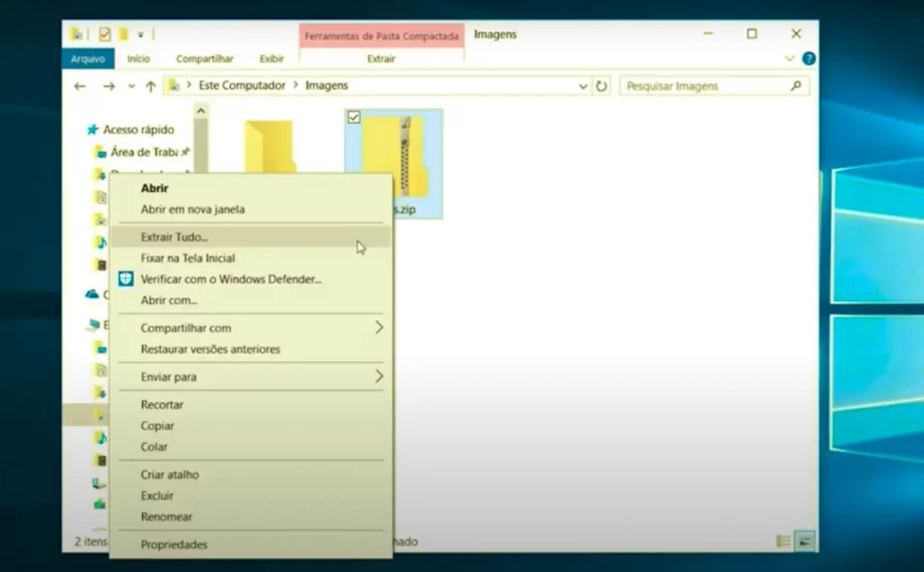Click Acesso rápido in the navigation pane
The height and width of the screenshot is (572, 924).
138,130
